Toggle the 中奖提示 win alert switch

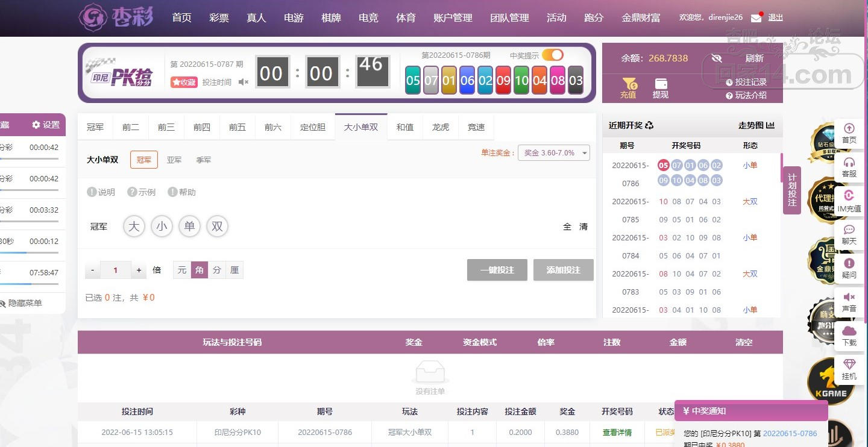pos(552,55)
